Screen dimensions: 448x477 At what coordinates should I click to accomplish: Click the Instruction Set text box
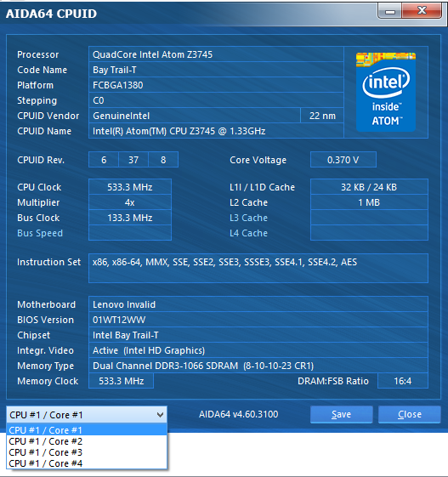pyautogui.click(x=258, y=269)
